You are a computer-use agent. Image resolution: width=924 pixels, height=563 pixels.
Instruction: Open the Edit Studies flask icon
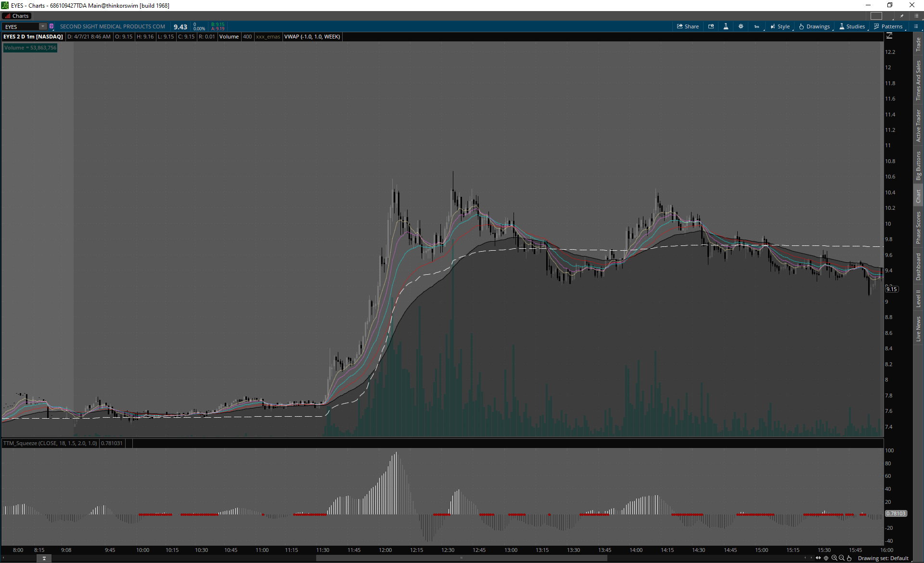[726, 26]
